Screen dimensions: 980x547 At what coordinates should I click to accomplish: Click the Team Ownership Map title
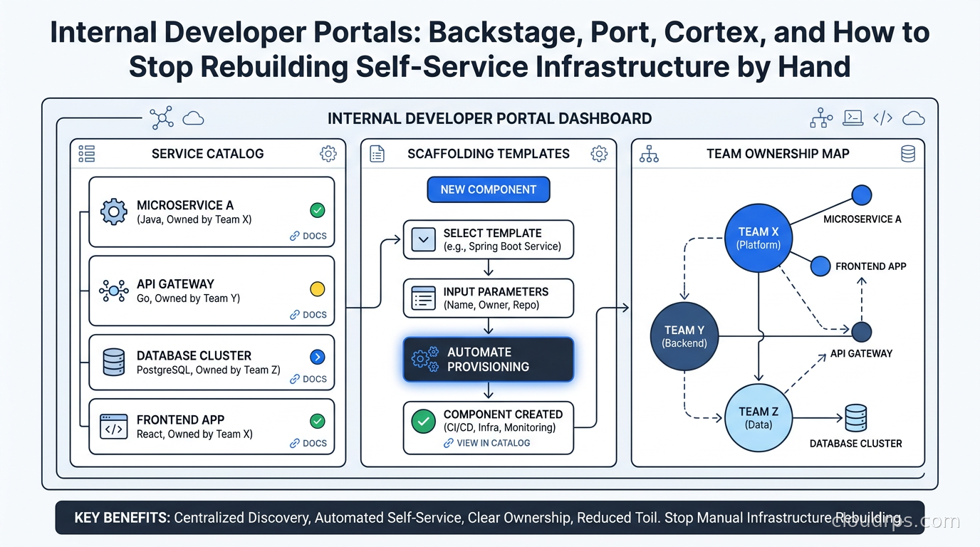coord(778,153)
